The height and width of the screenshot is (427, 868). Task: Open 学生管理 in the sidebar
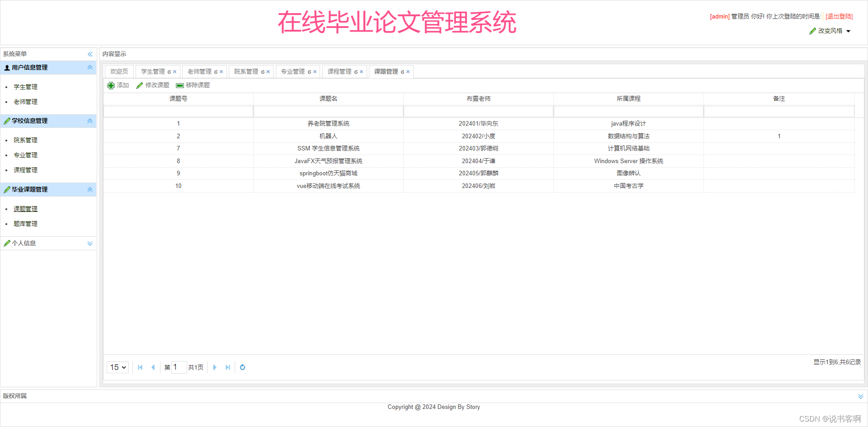[x=26, y=87]
